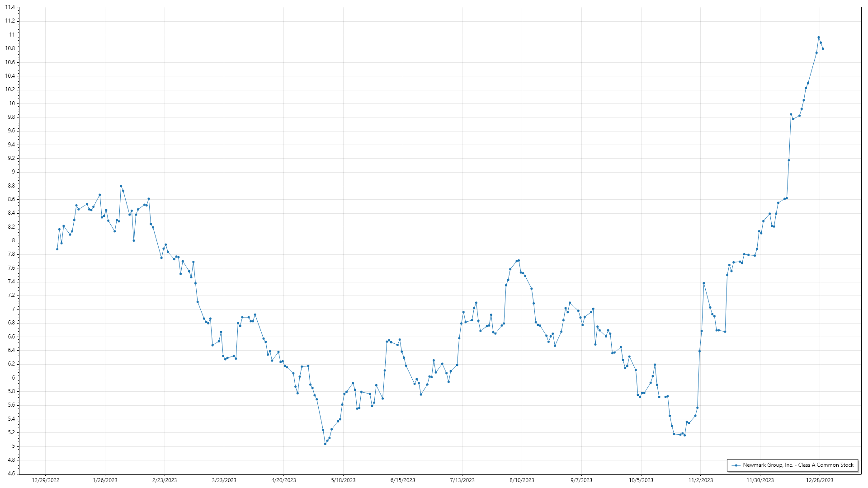Screen dimensions: 868x488
Task: Select the 2/23/2023 date label
Action: click(x=165, y=480)
